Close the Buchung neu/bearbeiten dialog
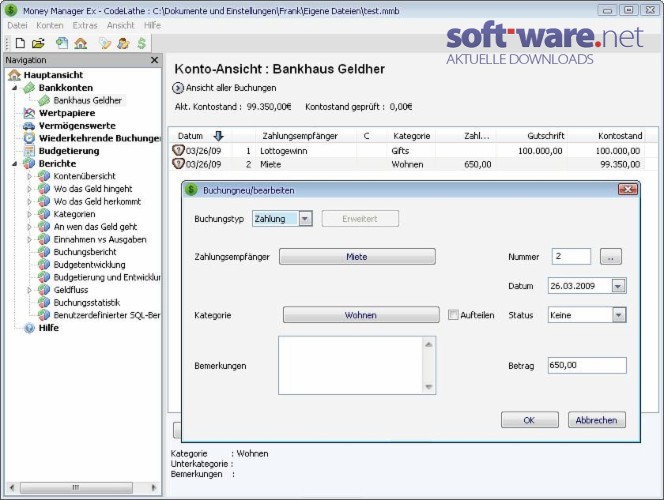 628,189
